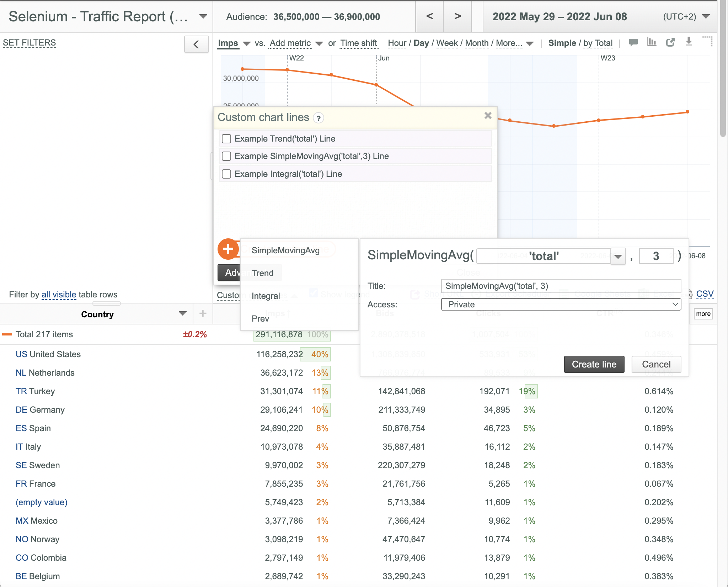Image resolution: width=728 pixels, height=587 pixels.
Task: Select Trend from function list
Action: (262, 273)
